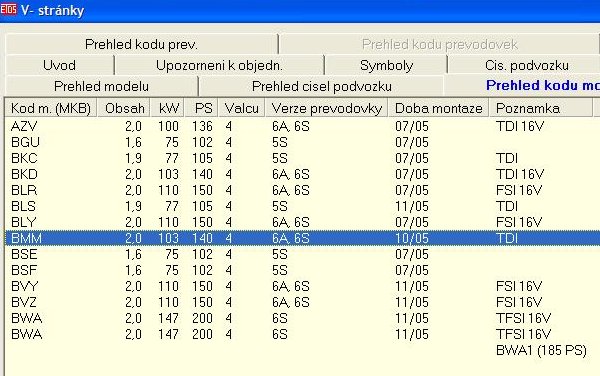Image resolution: width=600 pixels, height=376 pixels.
Task: Click the TDI note in BLS row
Action: click(507, 206)
